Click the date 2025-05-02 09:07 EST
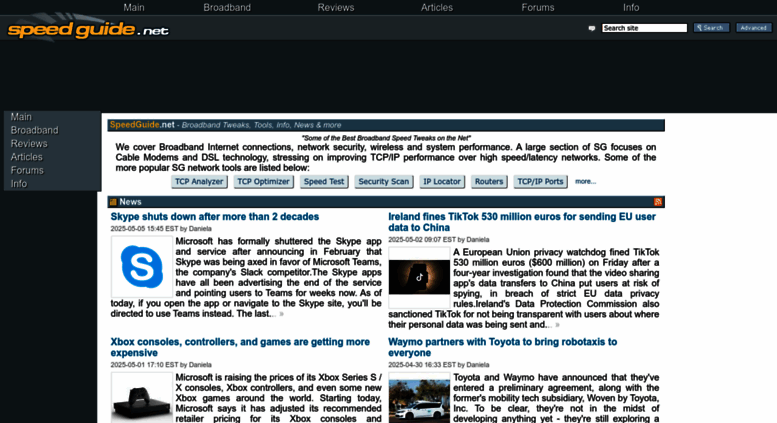This screenshot has width=777, height=423. tap(422, 240)
